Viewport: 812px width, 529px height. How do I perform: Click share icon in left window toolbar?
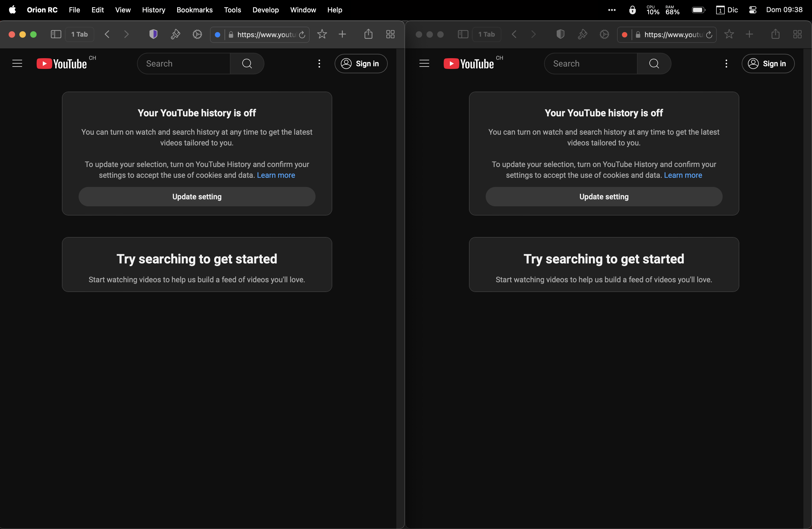368,34
